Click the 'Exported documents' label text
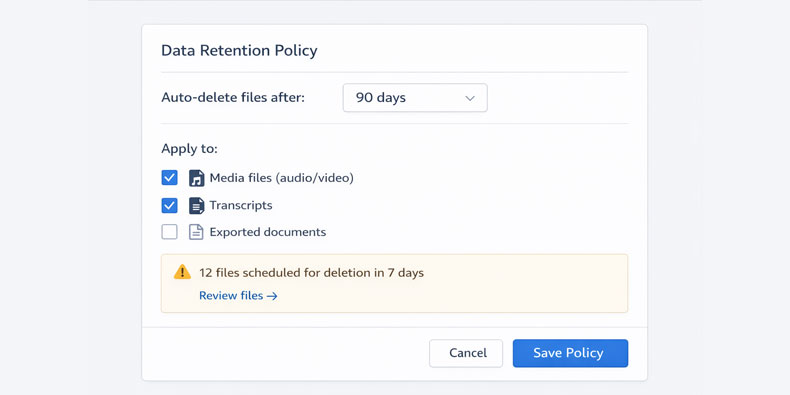This screenshot has width=790, height=395. 268,232
